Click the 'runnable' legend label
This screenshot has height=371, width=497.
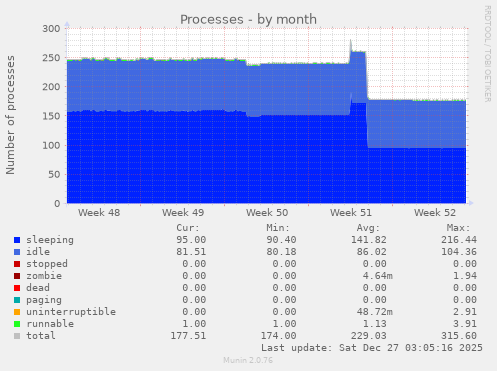point(50,324)
